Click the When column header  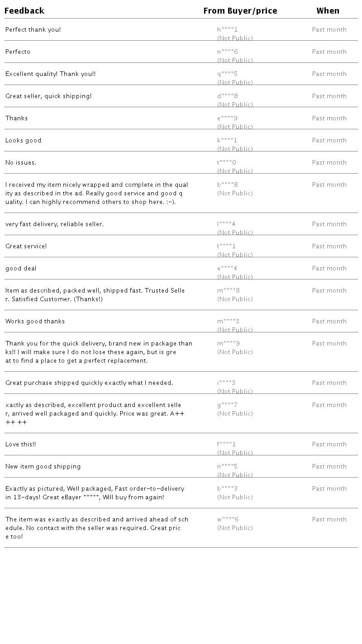point(328,11)
